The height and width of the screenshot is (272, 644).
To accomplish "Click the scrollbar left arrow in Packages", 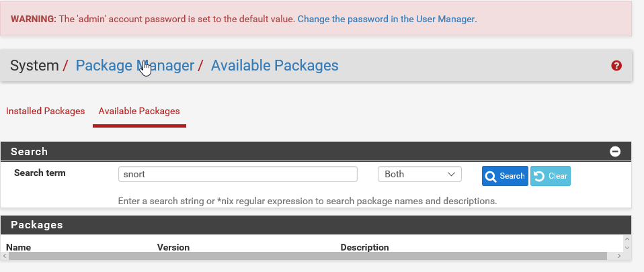I will 5,256.
